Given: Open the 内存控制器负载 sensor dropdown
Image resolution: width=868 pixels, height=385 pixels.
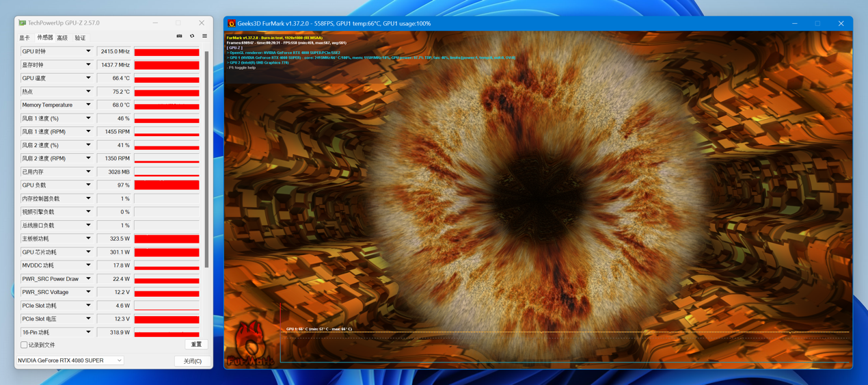Looking at the screenshot, I should pos(88,199).
